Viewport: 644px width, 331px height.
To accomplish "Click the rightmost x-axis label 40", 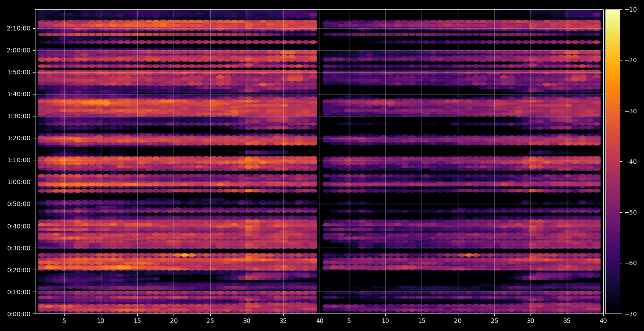I will tap(603, 321).
